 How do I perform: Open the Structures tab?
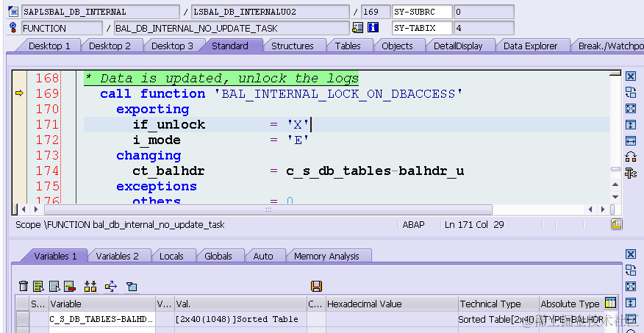click(x=293, y=46)
